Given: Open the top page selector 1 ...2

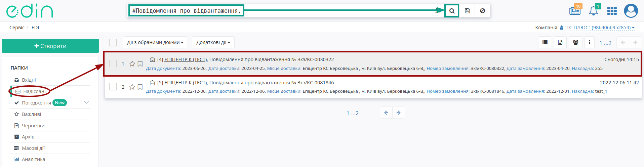Looking at the screenshot, I should pyautogui.click(x=605, y=43).
